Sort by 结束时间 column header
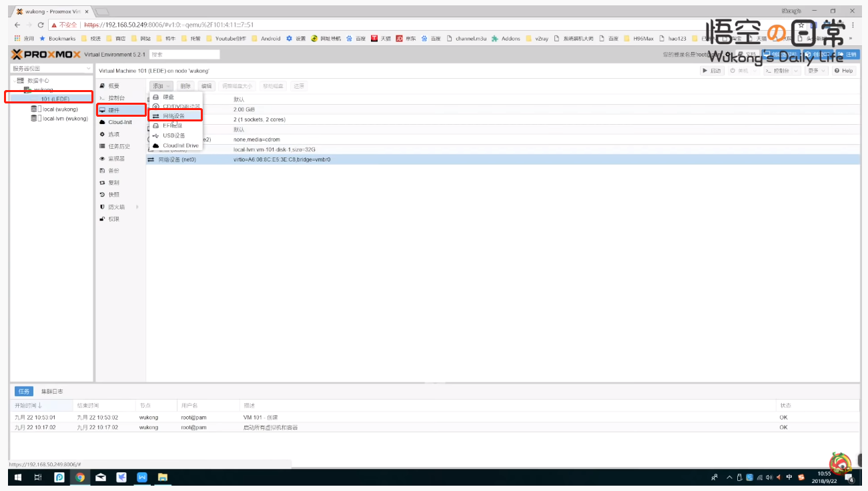Screen dimensions: 868x491 point(104,405)
